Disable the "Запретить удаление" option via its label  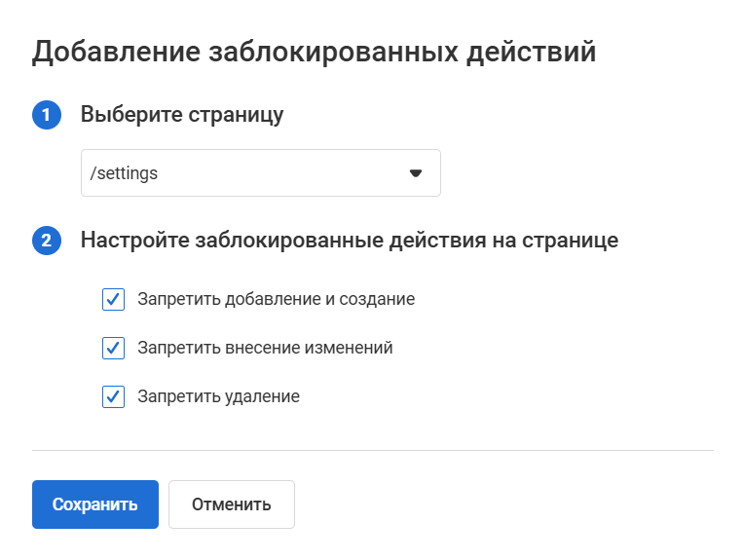click(x=218, y=396)
